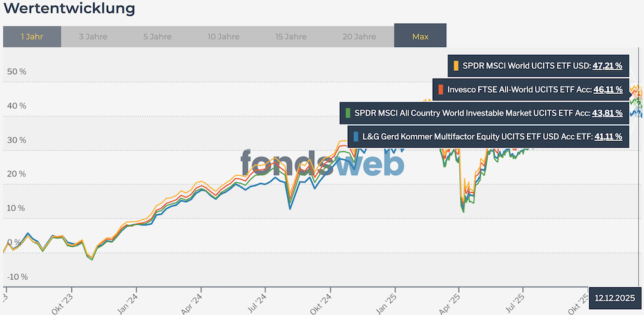Click the 41,11 % value in tooltip
The width and height of the screenshot is (644, 315).
pos(608,137)
